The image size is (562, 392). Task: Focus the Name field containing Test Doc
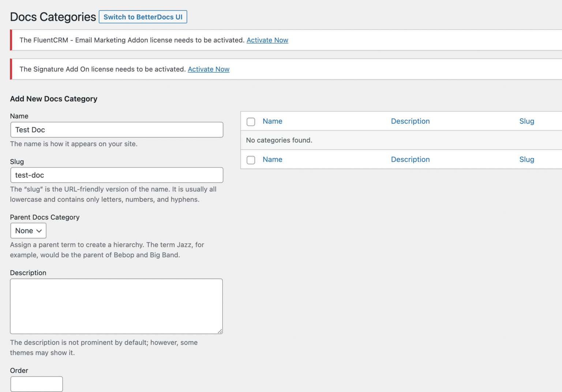click(116, 130)
